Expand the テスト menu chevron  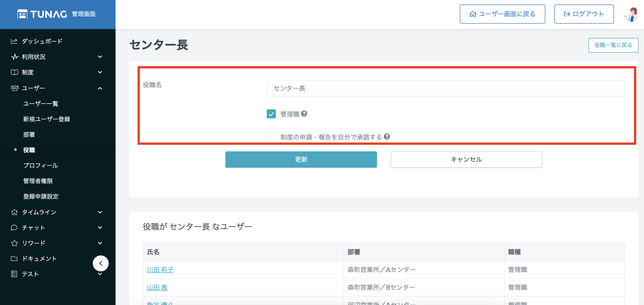click(x=100, y=274)
